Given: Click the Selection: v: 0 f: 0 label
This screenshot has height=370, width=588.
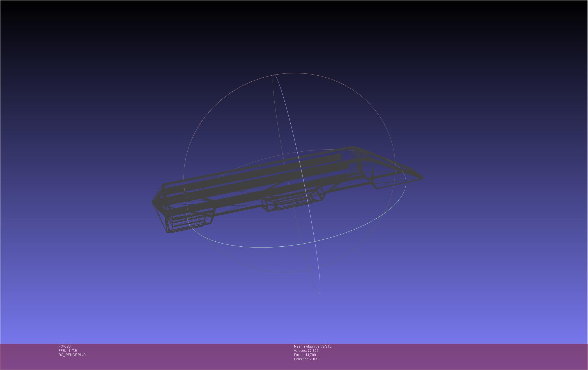Looking at the screenshot, I should [307, 359].
